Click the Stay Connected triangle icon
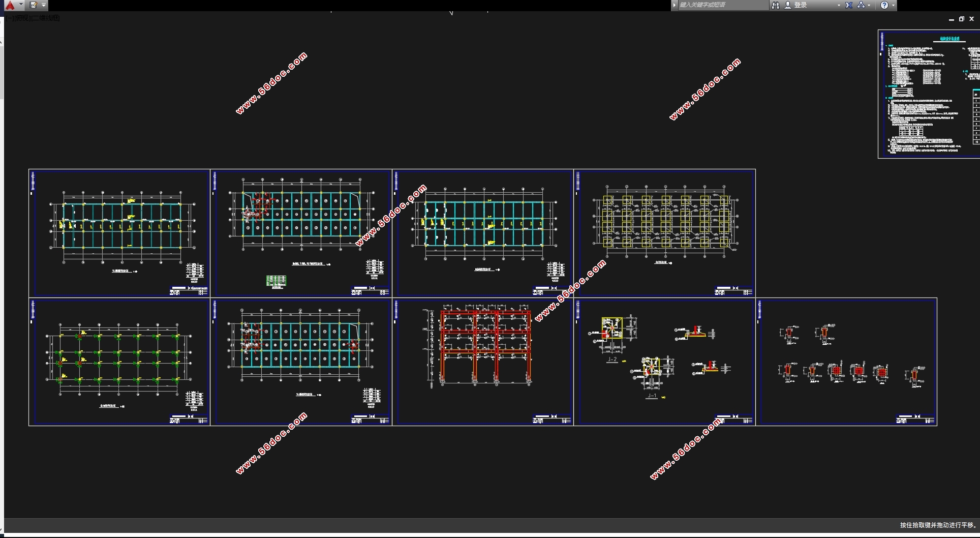This screenshot has width=980, height=538. pyautogui.click(x=861, y=5)
